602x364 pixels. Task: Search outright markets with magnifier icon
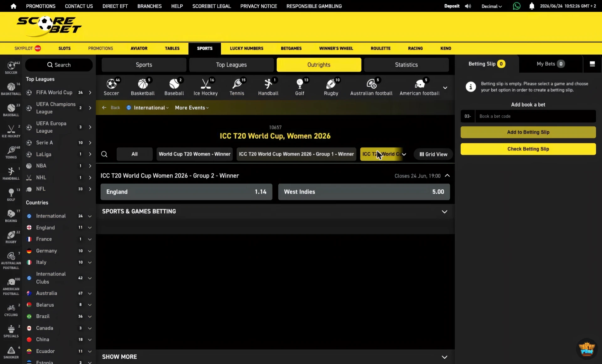click(104, 154)
